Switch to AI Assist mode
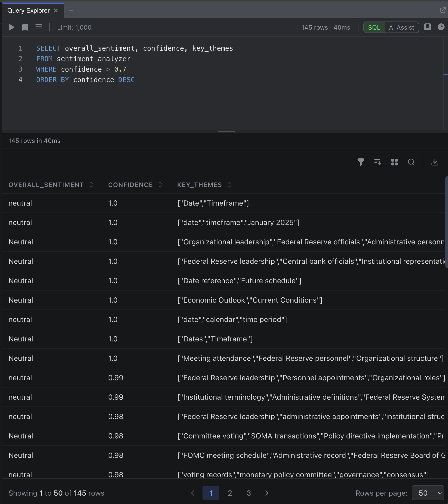The width and height of the screenshot is (448, 504). tap(402, 28)
